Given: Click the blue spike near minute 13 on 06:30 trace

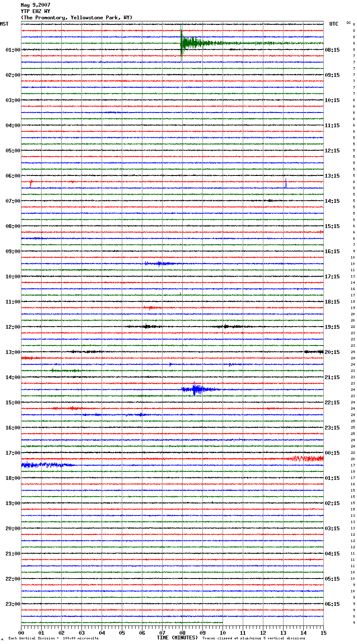Looking at the screenshot, I should [x=286, y=183].
